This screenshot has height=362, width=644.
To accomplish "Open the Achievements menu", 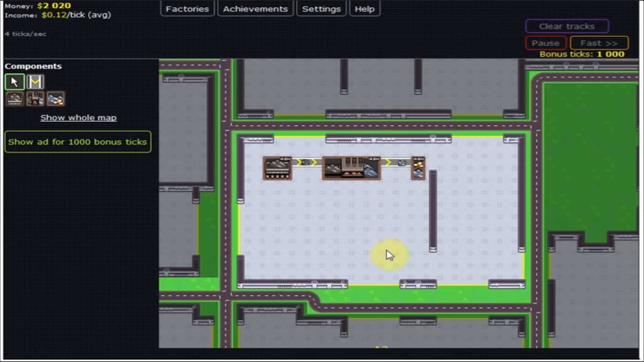I will (x=255, y=9).
